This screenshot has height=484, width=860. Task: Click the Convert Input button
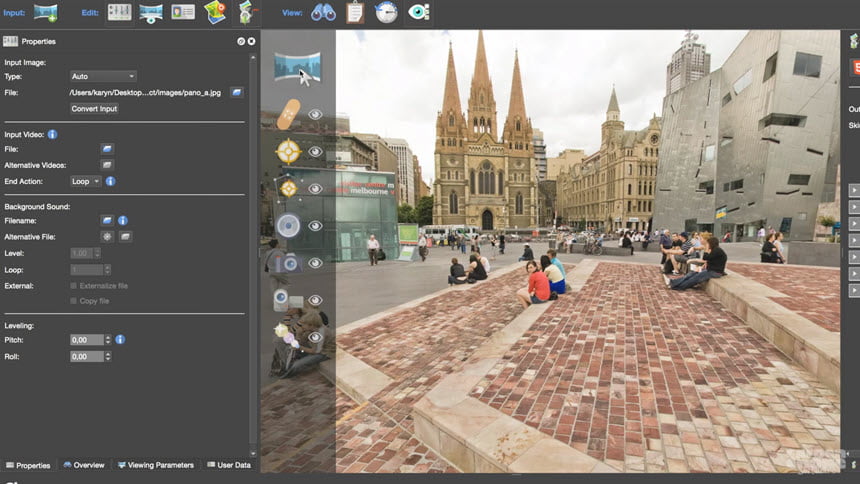(x=94, y=109)
